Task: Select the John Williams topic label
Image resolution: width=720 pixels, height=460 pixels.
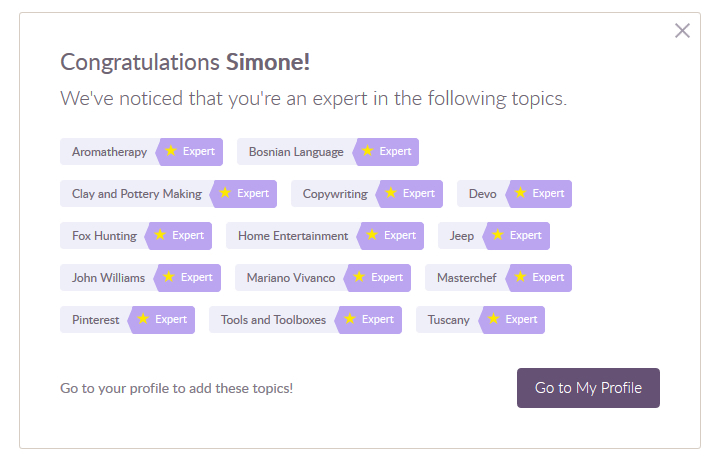Action: [108, 278]
